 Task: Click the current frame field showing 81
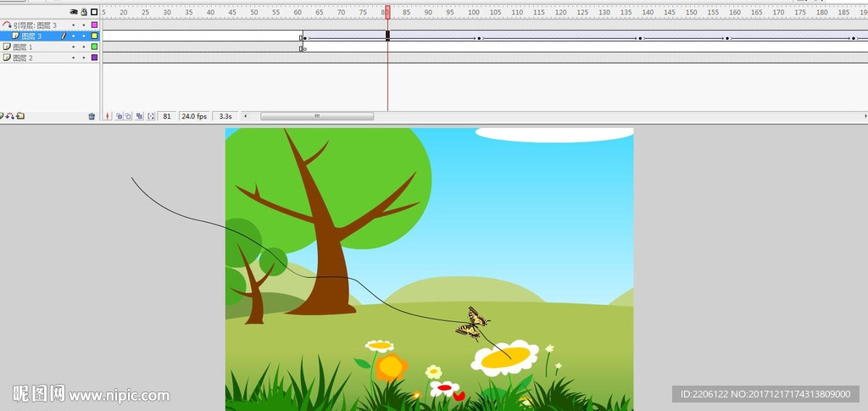(167, 116)
